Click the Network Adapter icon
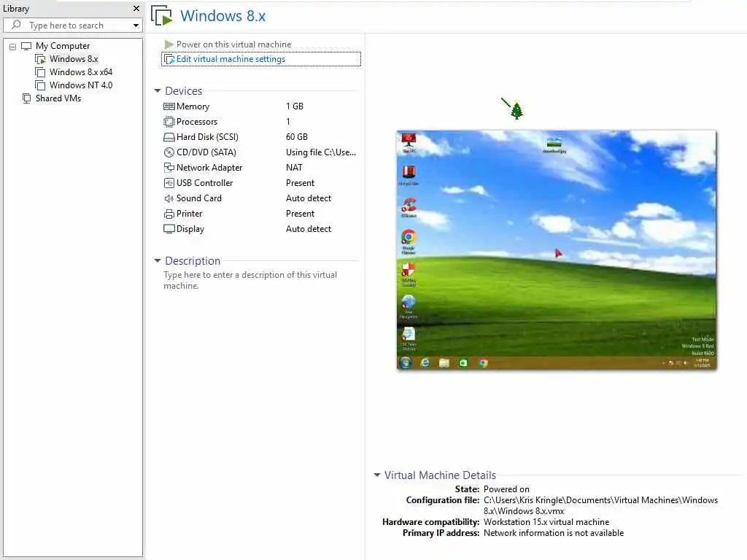747x560 pixels. coord(169,168)
